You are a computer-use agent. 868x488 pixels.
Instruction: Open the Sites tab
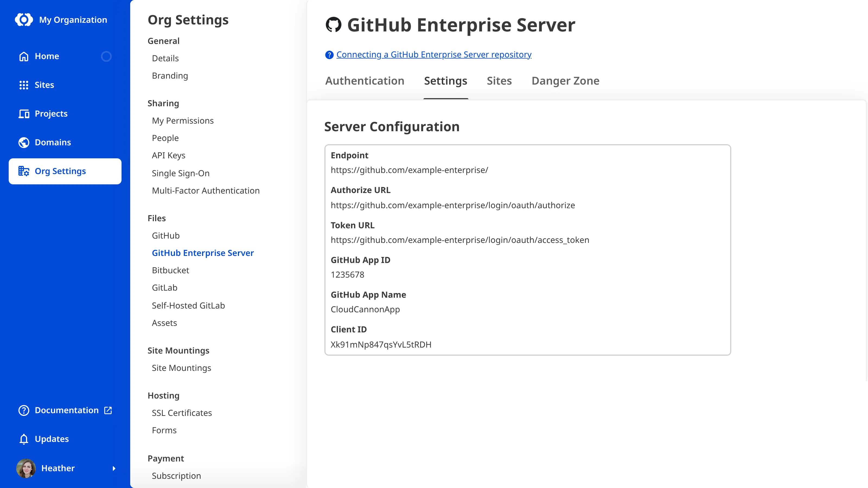(x=499, y=81)
